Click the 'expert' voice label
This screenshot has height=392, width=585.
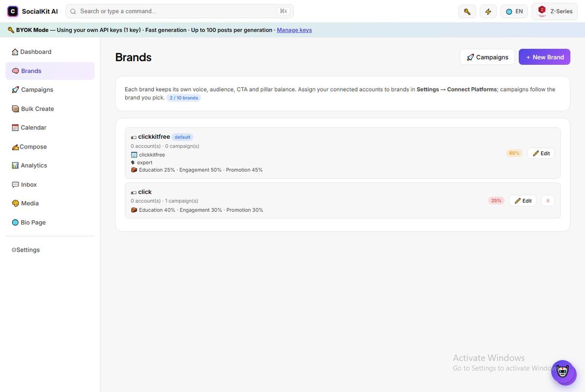point(142,163)
